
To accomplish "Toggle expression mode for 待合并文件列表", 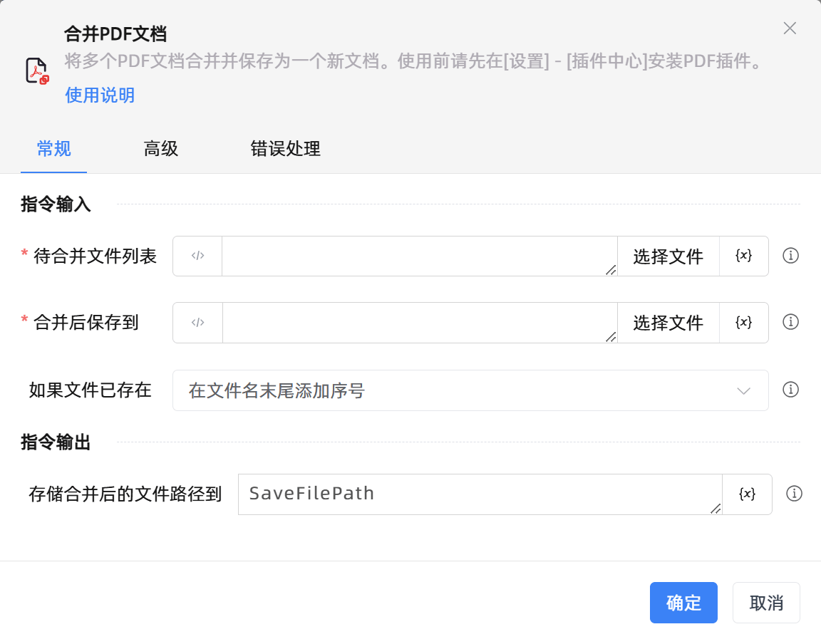I will 197,256.
